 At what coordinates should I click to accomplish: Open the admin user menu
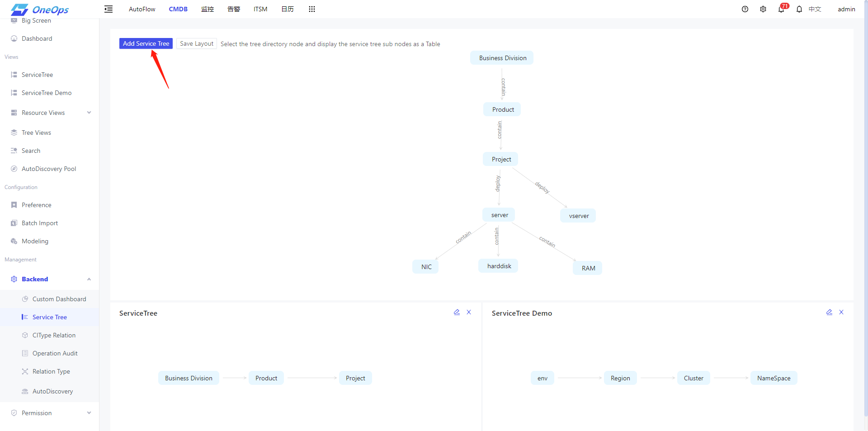(x=846, y=9)
